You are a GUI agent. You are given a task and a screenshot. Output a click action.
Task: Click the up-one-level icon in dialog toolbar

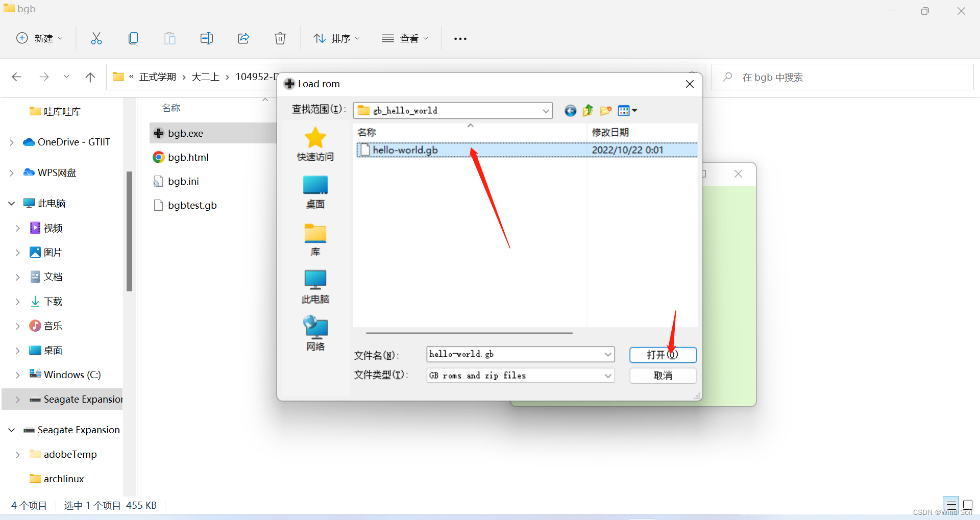tap(587, 110)
